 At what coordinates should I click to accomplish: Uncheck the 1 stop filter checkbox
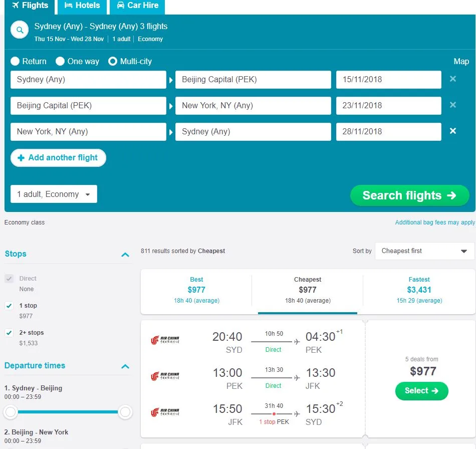9,306
